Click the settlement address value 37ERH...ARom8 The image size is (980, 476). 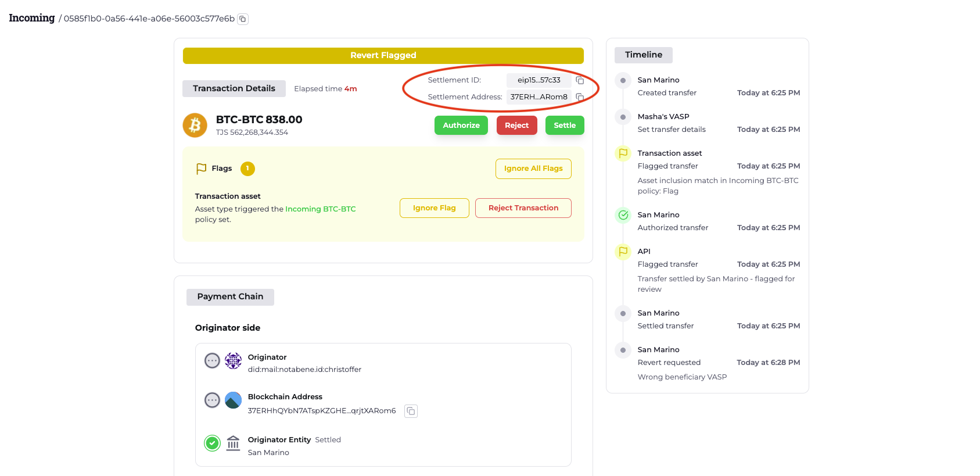[x=539, y=97]
